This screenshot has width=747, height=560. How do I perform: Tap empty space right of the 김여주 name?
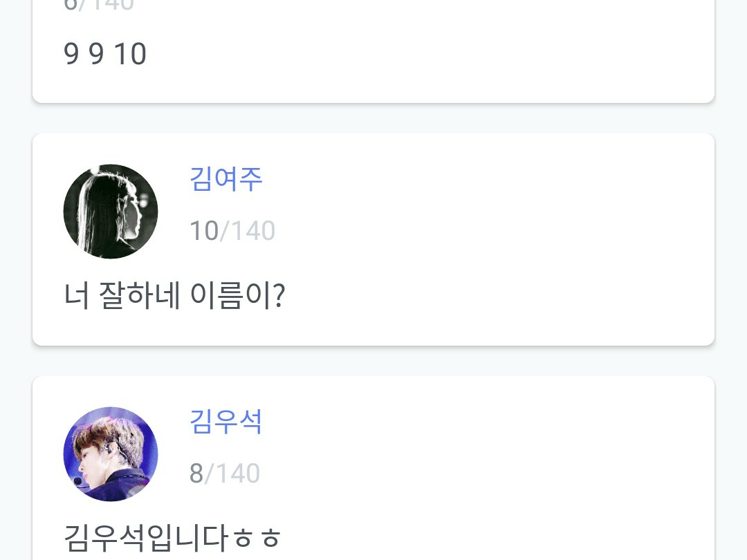484,179
